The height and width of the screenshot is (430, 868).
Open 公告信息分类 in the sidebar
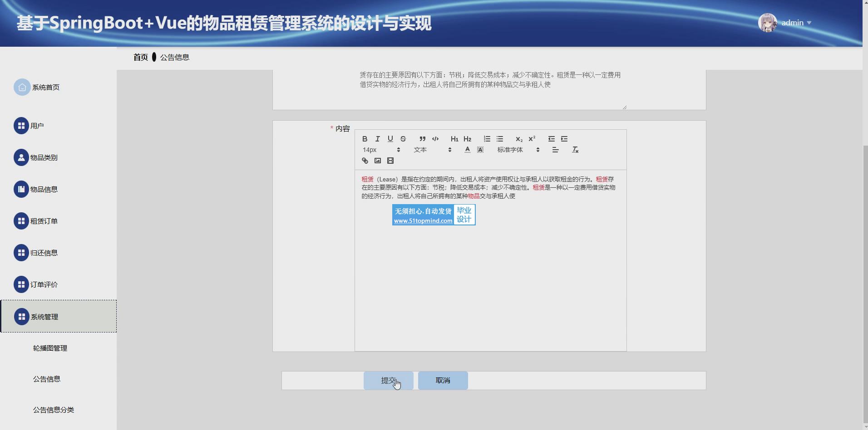coord(54,410)
